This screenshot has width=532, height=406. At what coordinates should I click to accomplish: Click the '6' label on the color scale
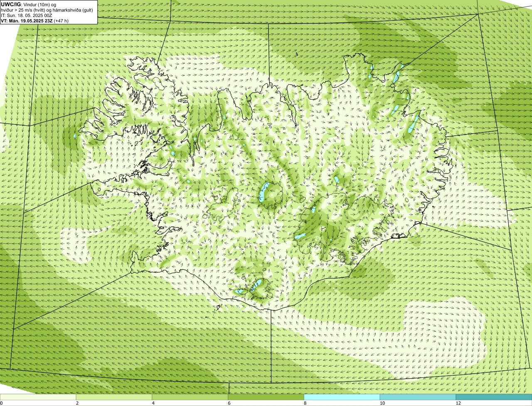click(229, 403)
